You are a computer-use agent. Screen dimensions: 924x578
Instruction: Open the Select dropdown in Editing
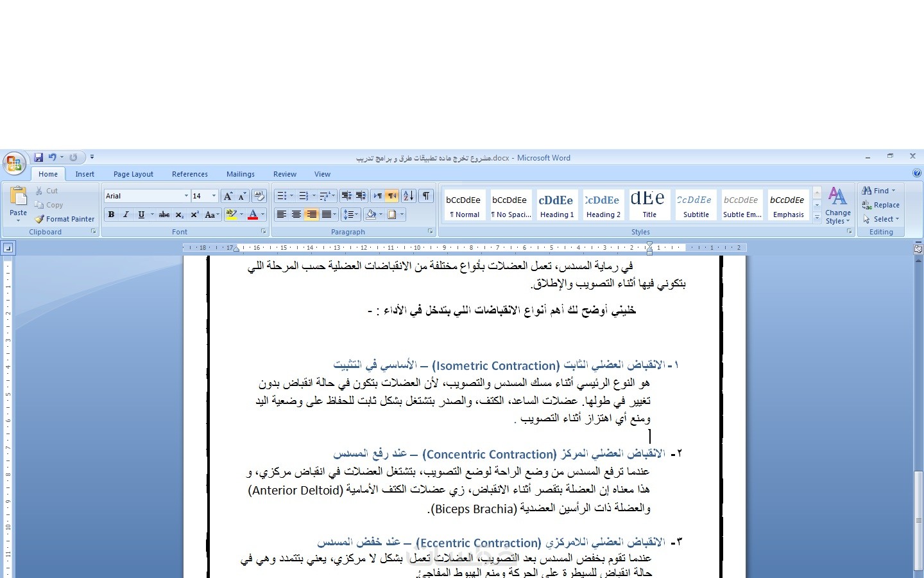[881, 219]
